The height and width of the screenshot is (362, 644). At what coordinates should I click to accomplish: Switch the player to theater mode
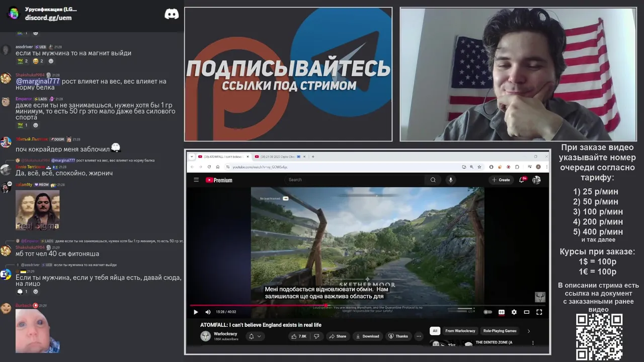526,312
